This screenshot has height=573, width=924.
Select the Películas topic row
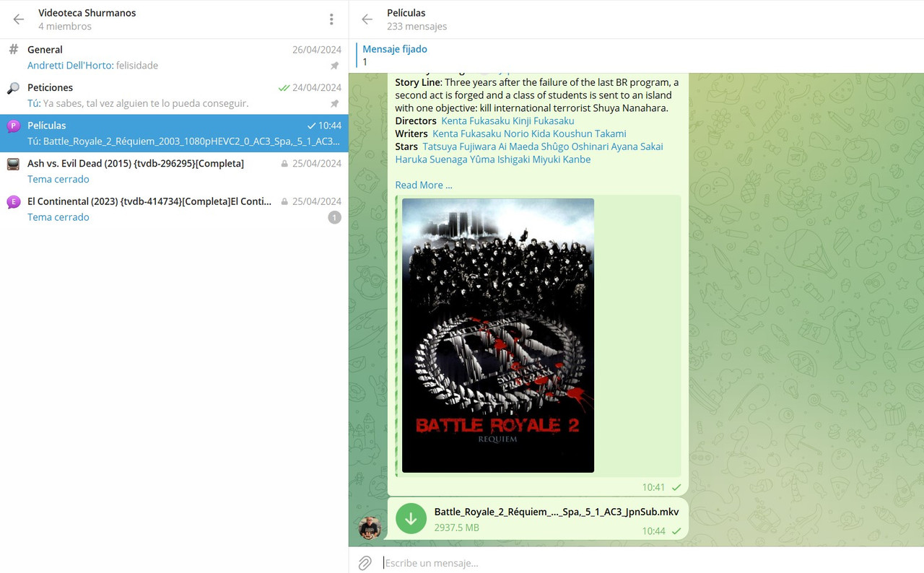tap(174, 133)
